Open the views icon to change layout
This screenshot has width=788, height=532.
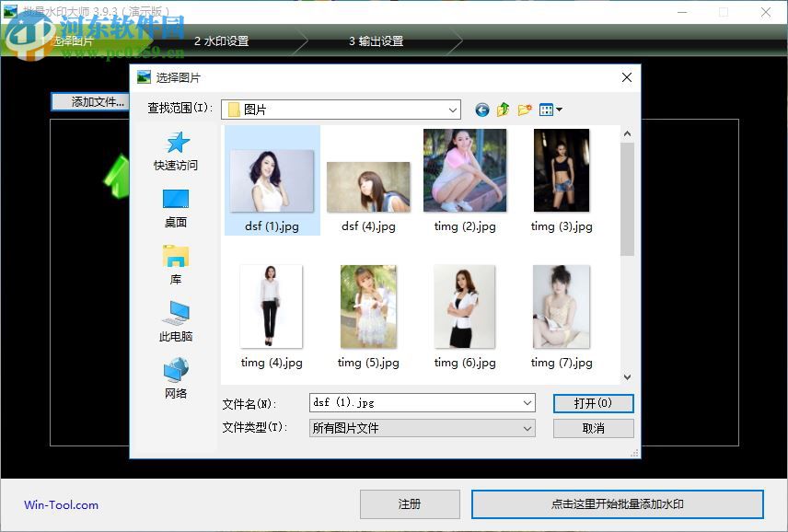(x=550, y=110)
